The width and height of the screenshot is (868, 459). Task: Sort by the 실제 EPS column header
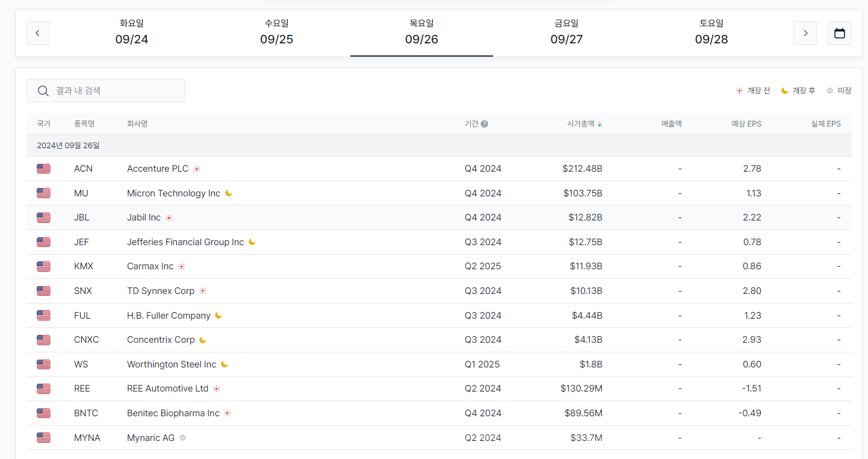(x=826, y=124)
